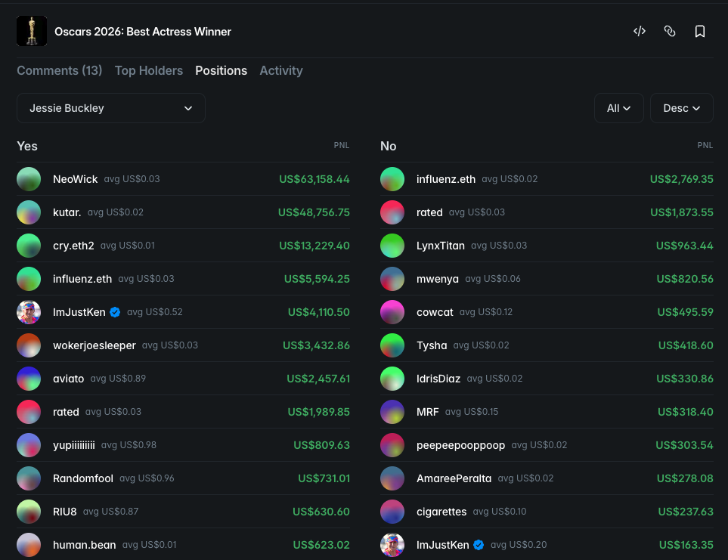
Task: Open cry.eth2 profile name link
Action: point(73,246)
